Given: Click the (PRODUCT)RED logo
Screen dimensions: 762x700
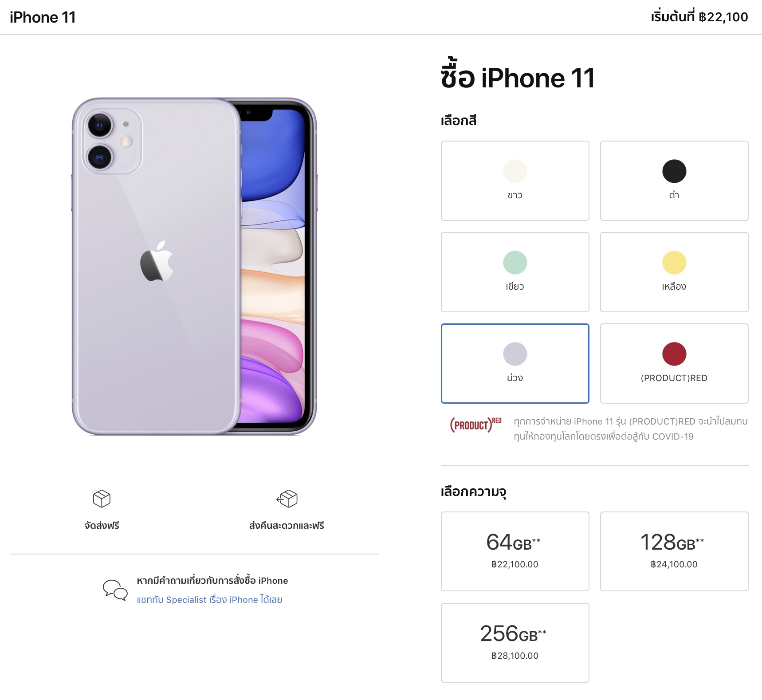Looking at the screenshot, I should (x=475, y=425).
